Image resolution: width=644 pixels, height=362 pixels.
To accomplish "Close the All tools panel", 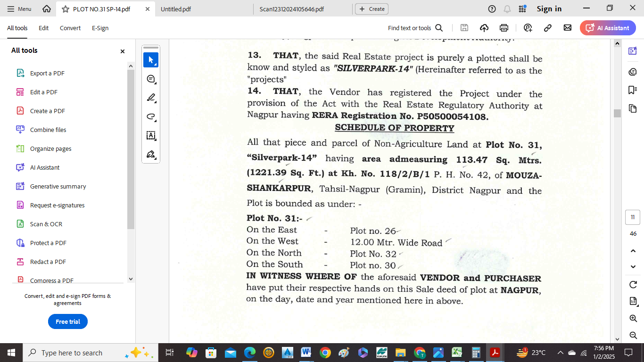I will click(x=123, y=51).
